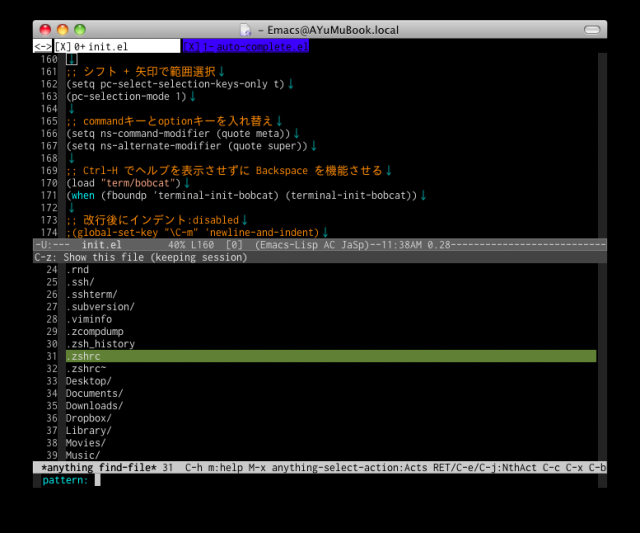Close init.el tab with its [X] marker
The height and width of the screenshot is (533, 640).
point(63,46)
